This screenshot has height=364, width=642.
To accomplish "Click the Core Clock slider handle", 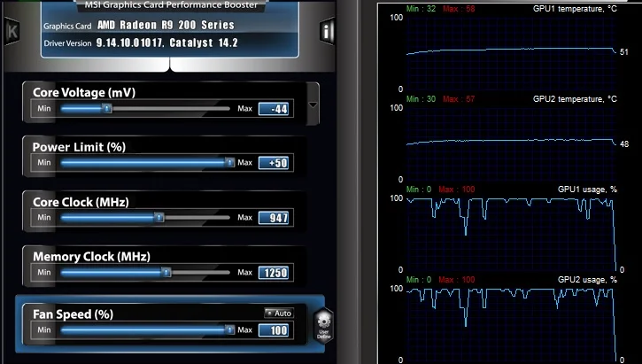I will 159,217.
